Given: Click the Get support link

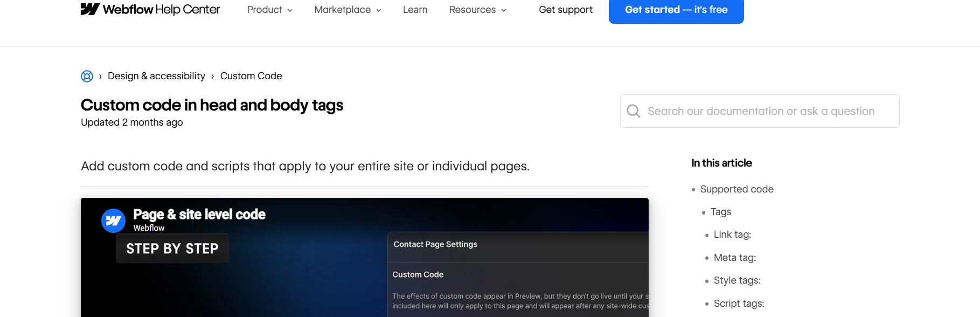Looking at the screenshot, I should click(x=566, y=10).
